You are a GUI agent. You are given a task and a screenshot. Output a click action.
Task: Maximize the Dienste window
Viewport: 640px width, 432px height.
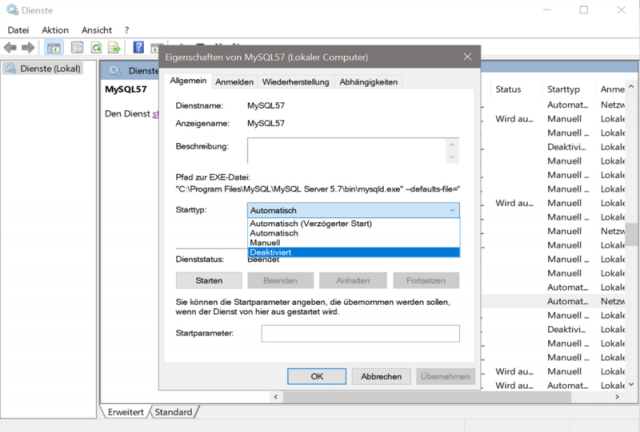[584, 10]
